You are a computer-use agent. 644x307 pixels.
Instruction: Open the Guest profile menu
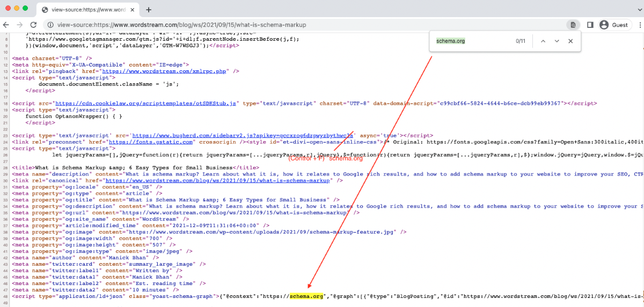coord(613,25)
